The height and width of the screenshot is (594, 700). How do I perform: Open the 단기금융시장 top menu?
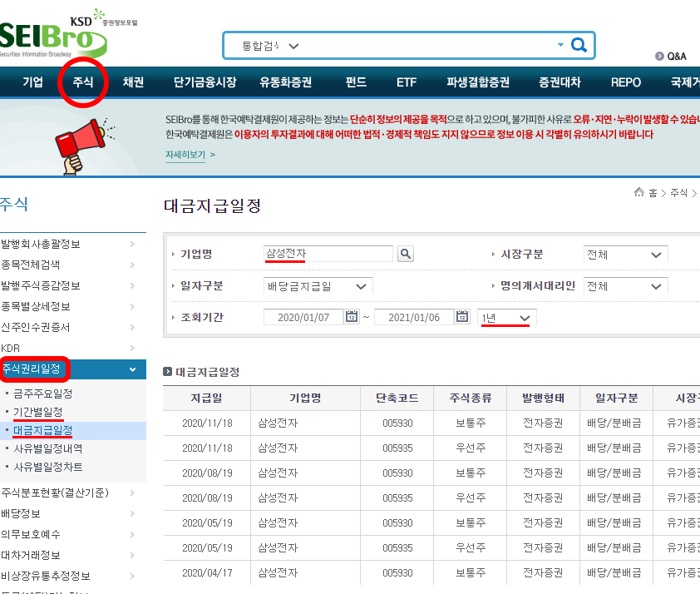pyautogui.click(x=205, y=82)
